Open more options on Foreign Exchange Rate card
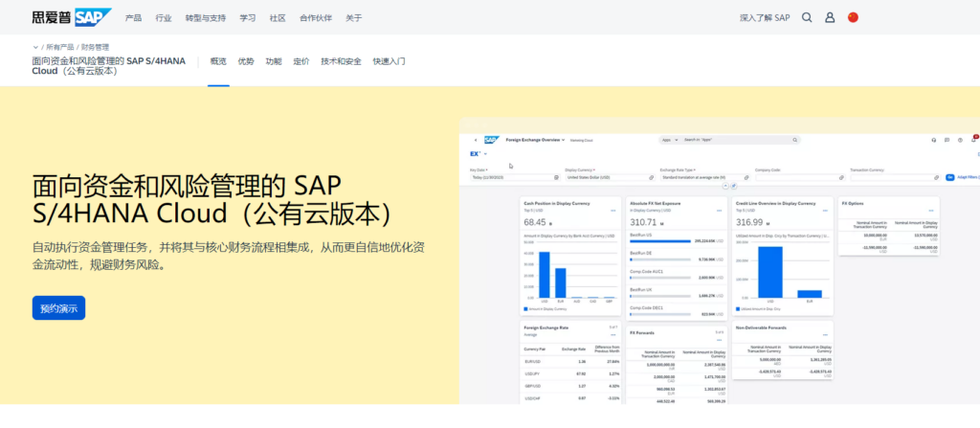The image size is (980, 428). pyautogui.click(x=613, y=335)
